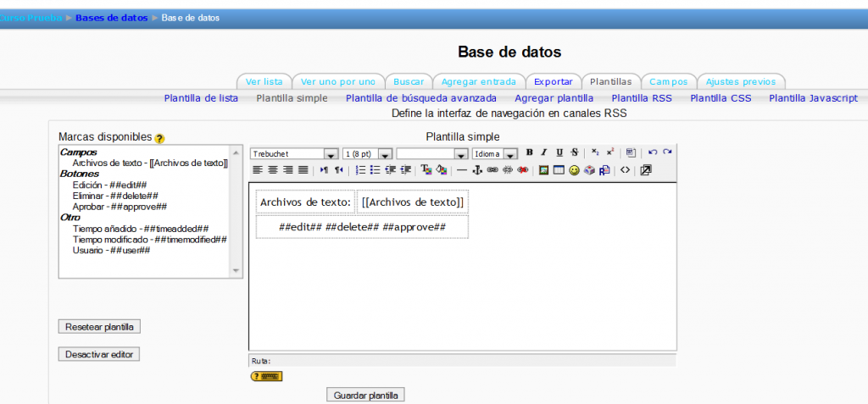The height and width of the screenshot is (404, 868).
Task: Insert a table into the template
Action: coord(559,170)
